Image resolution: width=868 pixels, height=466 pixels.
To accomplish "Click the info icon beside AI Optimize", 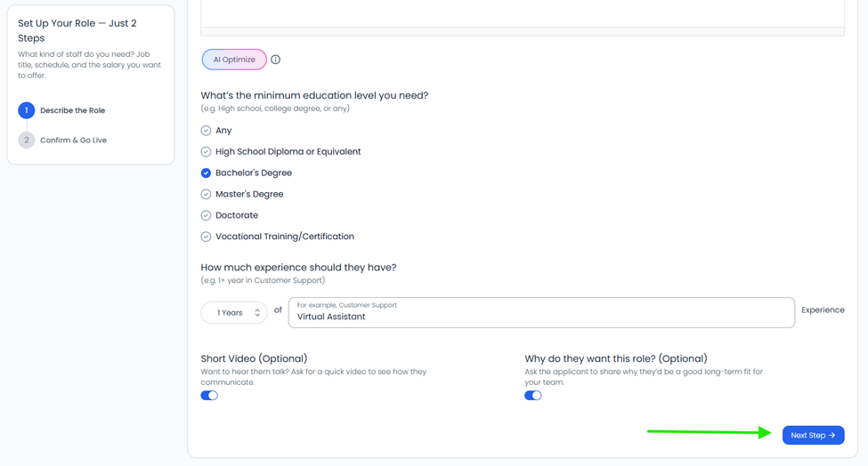I will [x=275, y=60].
